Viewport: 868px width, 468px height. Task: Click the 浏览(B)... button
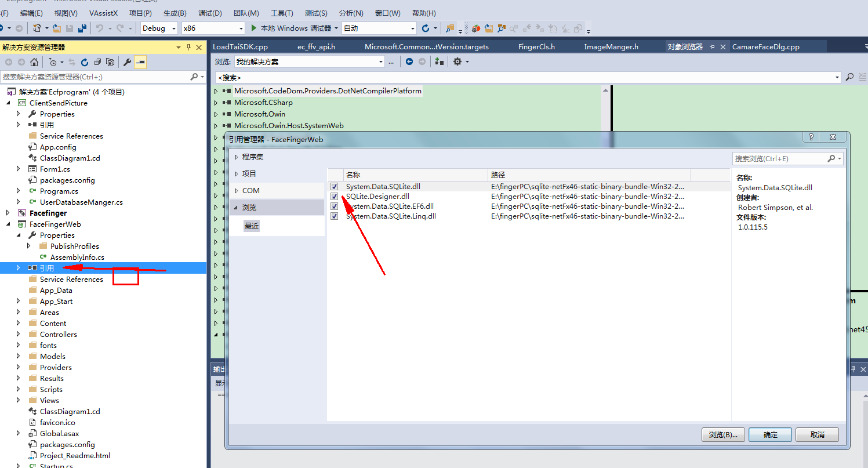(x=723, y=435)
